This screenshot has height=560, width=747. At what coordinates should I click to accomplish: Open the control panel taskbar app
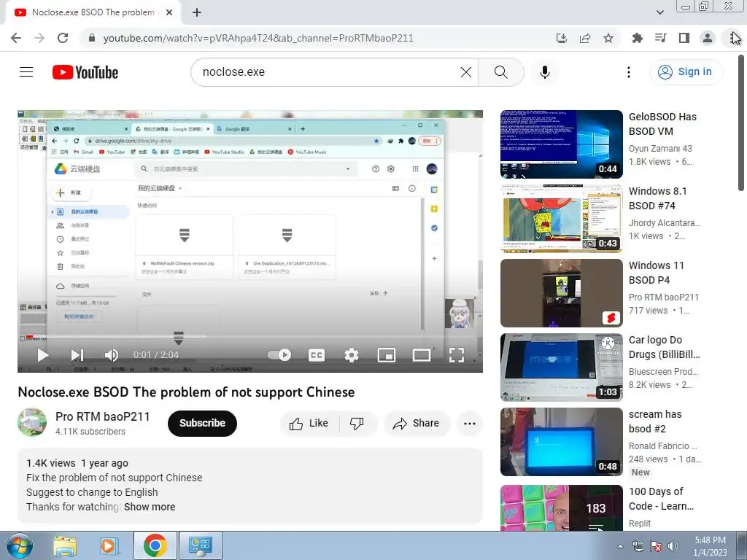point(200,545)
